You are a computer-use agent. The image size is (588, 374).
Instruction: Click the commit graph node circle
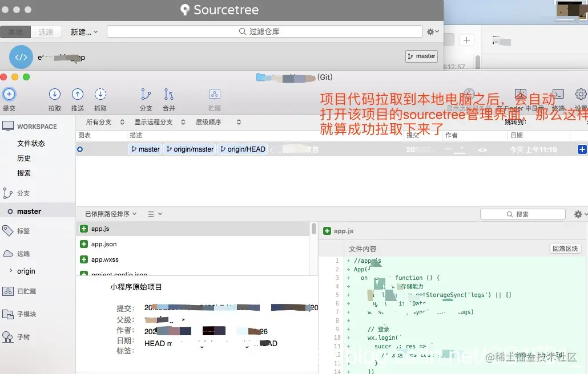pos(80,149)
